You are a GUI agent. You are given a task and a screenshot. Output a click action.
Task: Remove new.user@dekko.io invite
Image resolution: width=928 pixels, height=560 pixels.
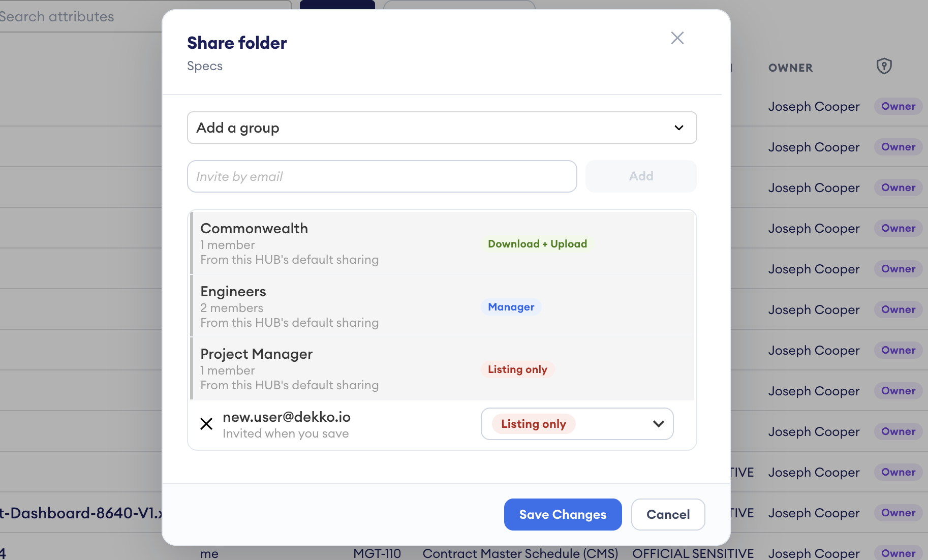206,424
